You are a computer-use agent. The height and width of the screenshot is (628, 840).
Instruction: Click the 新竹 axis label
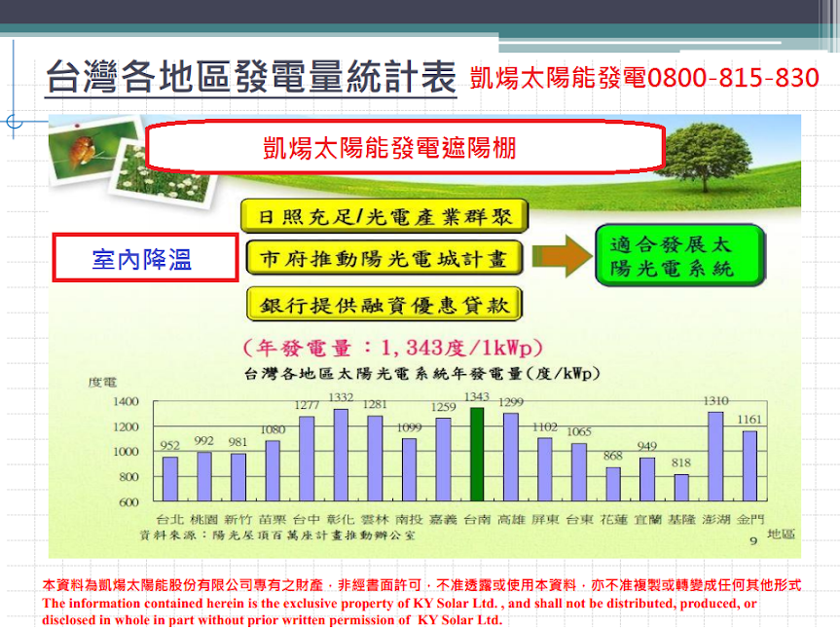[238, 519]
